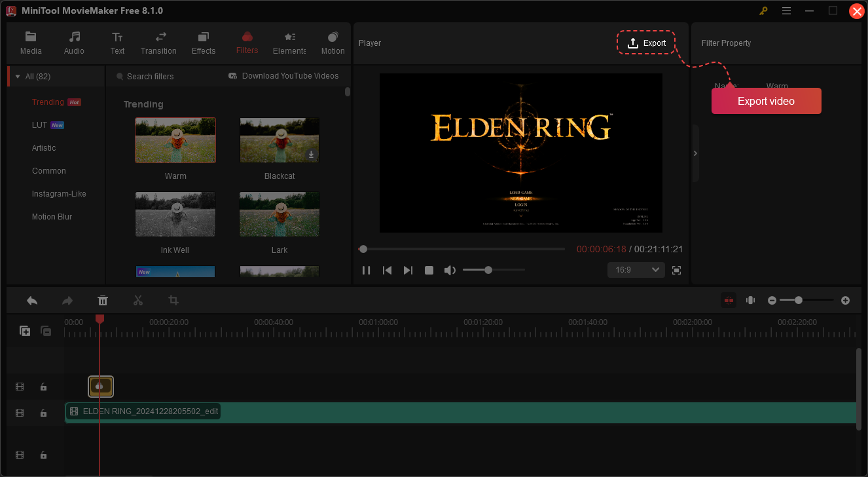868x477 pixels.
Task: Choose the Motion Blur filter category
Action: pos(52,217)
